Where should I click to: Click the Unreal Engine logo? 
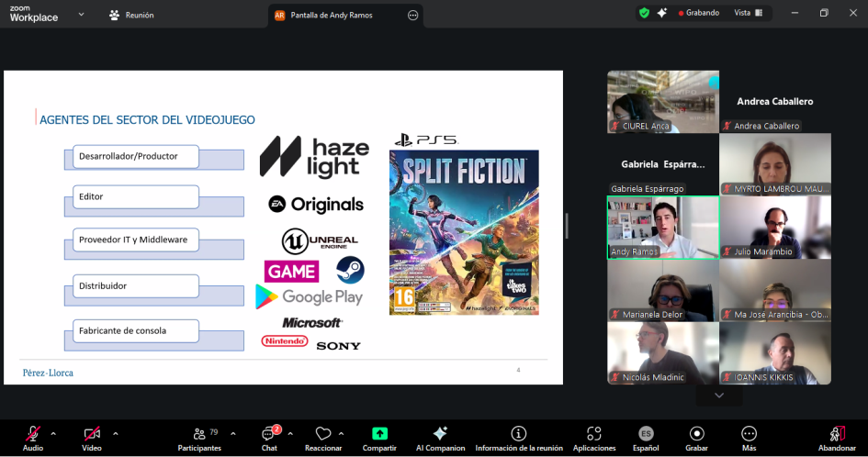(x=320, y=241)
